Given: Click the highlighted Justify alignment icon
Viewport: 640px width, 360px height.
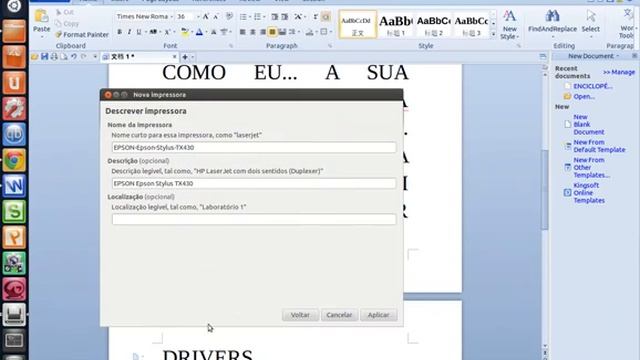Looking at the screenshot, I should (272, 32).
